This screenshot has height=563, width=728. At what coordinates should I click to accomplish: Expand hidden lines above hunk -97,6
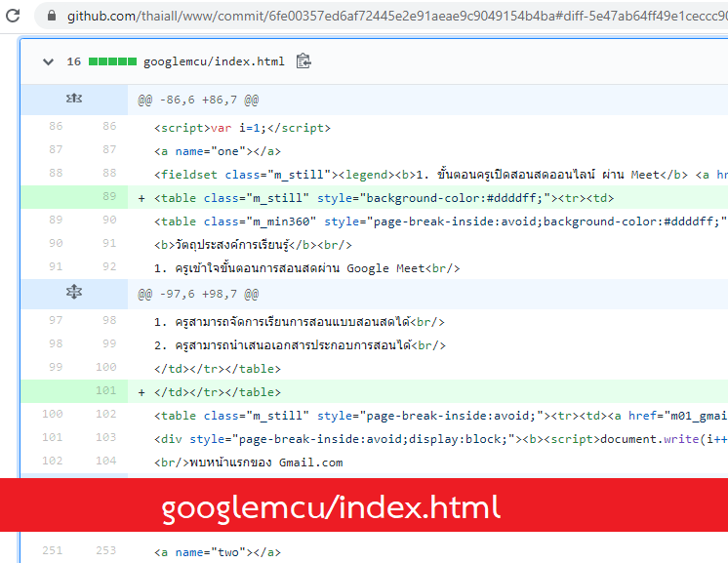[74, 292]
